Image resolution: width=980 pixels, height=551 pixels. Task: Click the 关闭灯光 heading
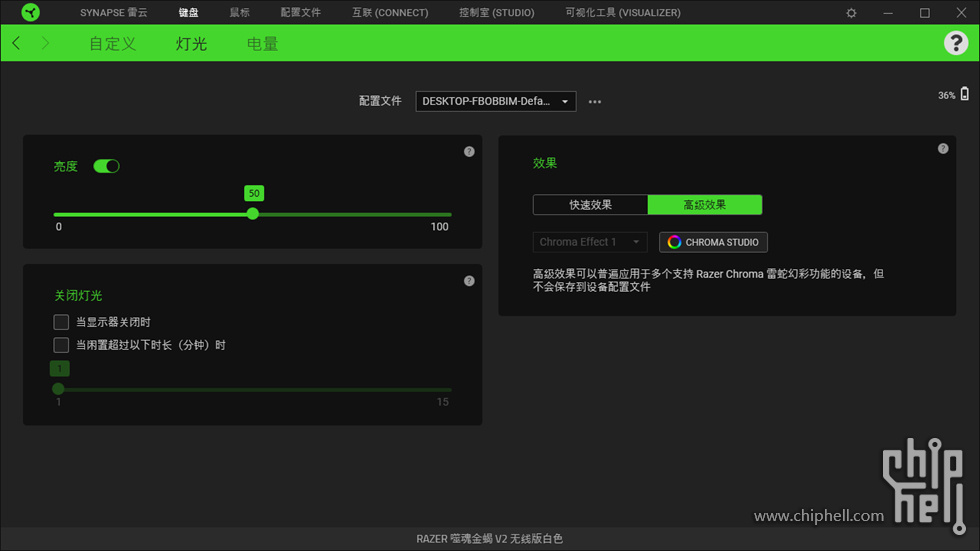point(78,295)
